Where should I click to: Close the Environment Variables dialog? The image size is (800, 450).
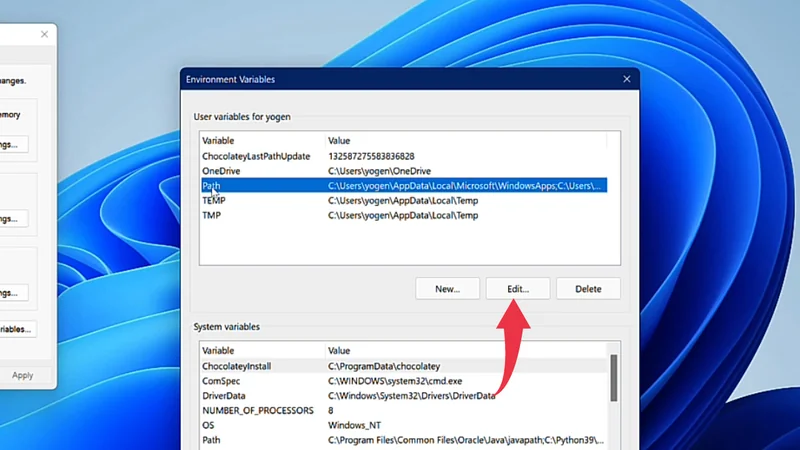626,79
